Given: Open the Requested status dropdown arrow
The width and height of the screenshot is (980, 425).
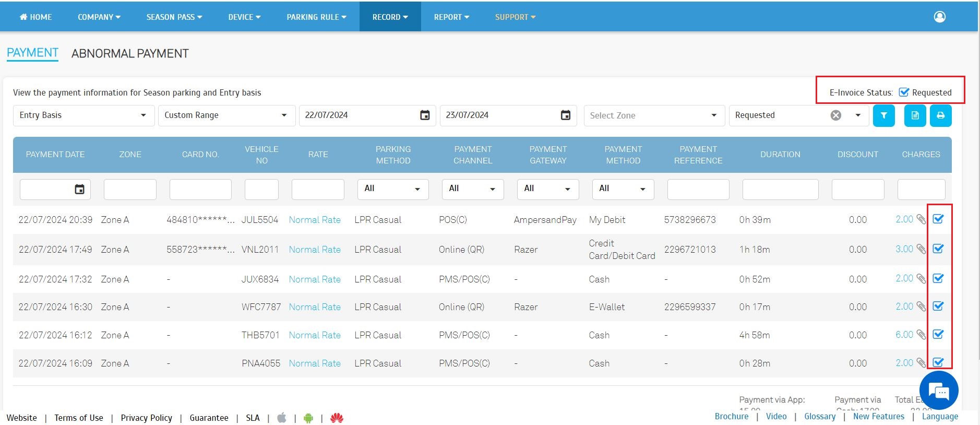Looking at the screenshot, I should tap(858, 115).
